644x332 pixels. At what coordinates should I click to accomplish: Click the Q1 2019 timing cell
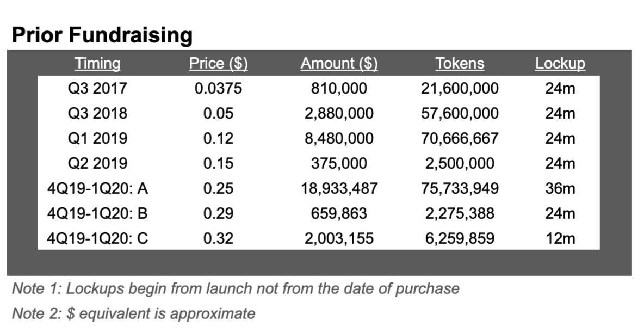click(x=97, y=138)
